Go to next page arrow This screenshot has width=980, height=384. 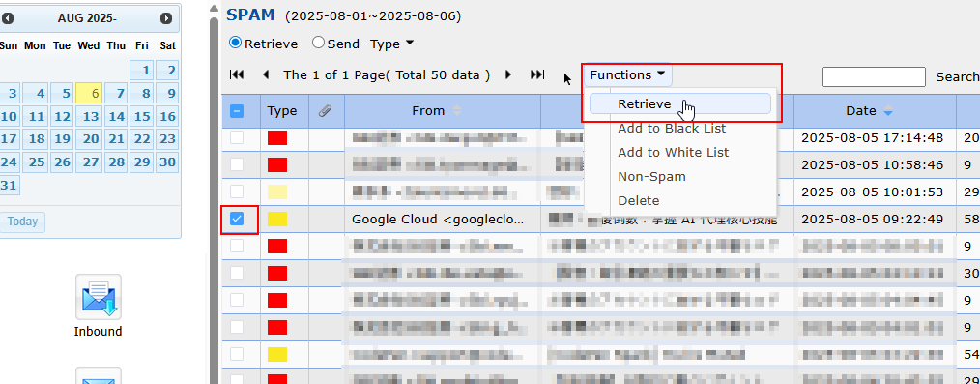pyautogui.click(x=508, y=75)
